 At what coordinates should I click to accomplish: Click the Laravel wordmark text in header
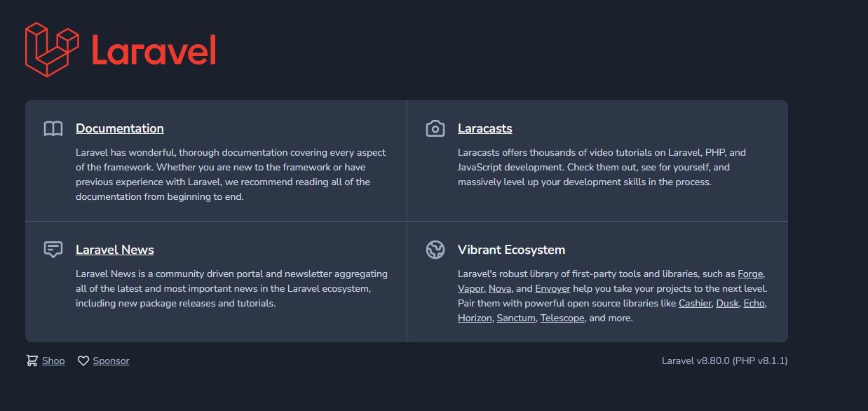click(x=154, y=50)
